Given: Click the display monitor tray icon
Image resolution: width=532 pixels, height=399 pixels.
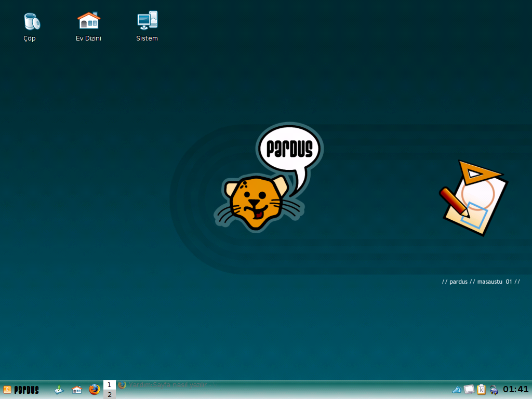Looking at the screenshot, I should coord(469,390).
